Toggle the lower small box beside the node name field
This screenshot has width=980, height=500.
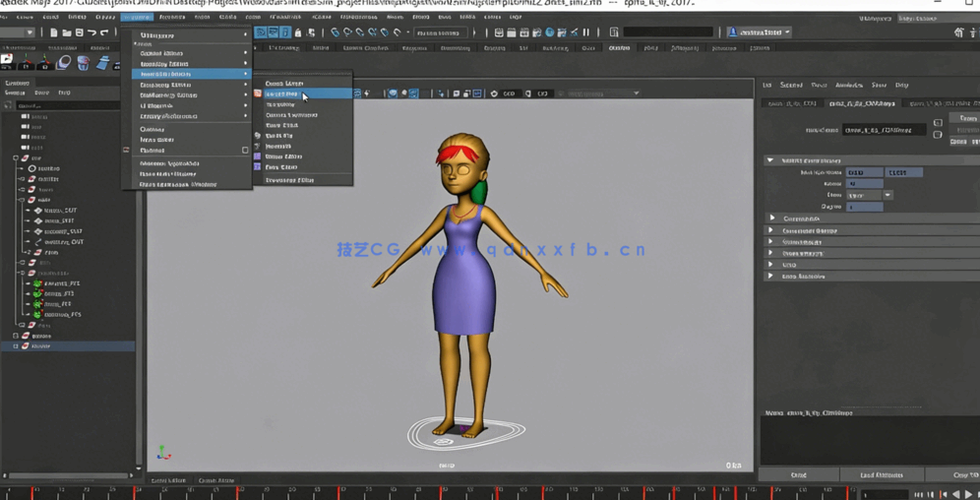(938, 135)
